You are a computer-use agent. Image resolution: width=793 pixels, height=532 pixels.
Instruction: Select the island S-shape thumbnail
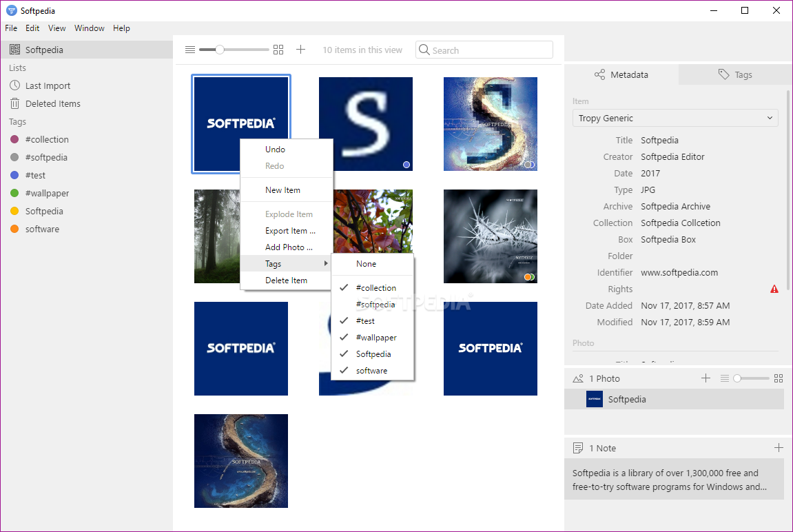(240, 461)
